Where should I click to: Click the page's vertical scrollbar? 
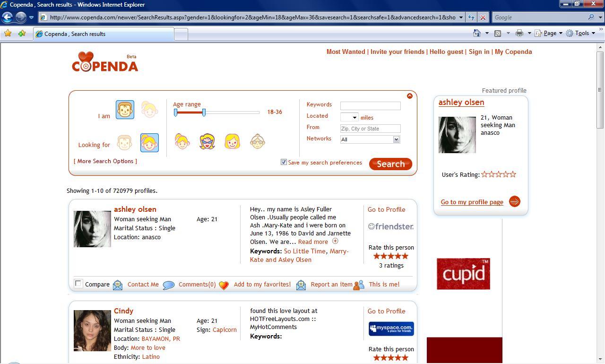(x=600, y=203)
